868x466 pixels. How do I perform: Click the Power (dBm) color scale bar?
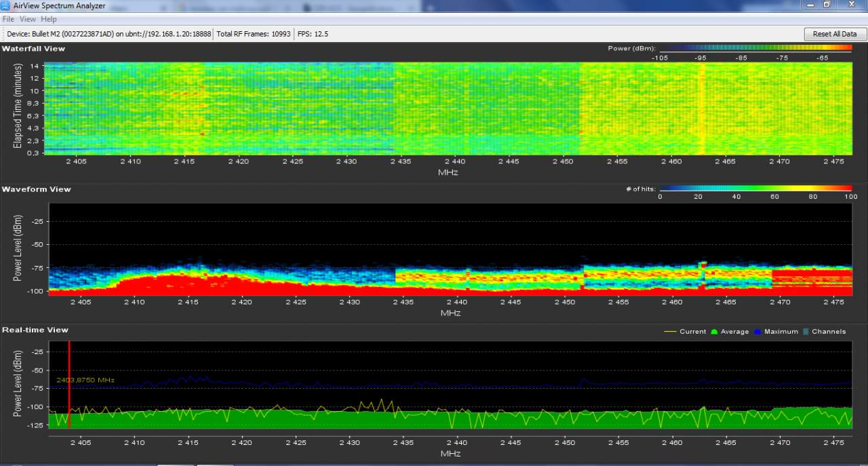tap(755, 48)
